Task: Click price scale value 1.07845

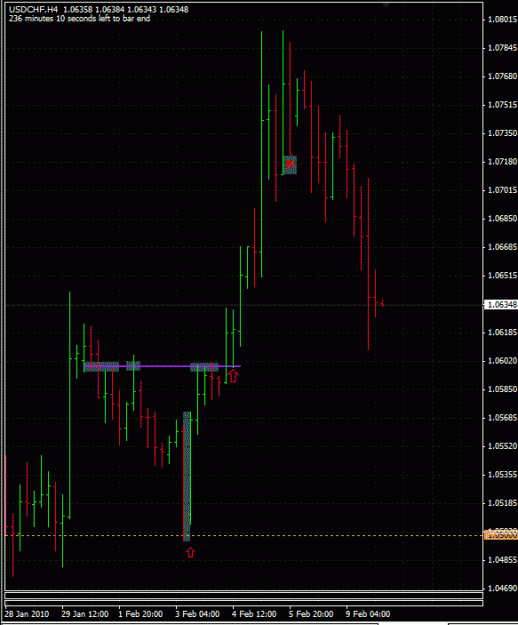Action: pyautogui.click(x=502, y=48)
